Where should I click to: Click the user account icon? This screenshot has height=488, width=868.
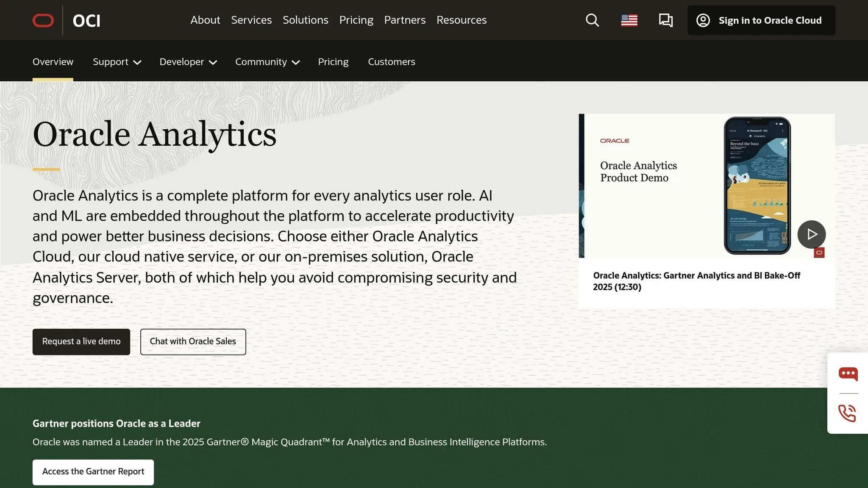[x=703, y=20]
